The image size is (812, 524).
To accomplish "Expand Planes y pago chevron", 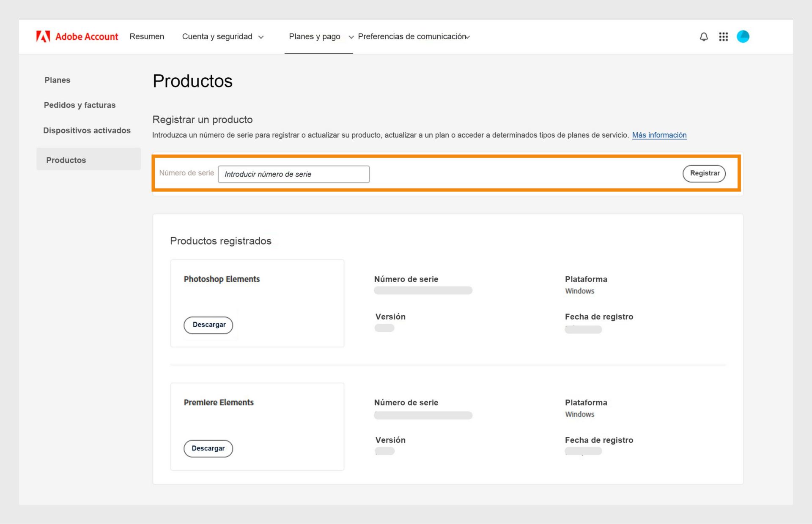I will point(351,37).
